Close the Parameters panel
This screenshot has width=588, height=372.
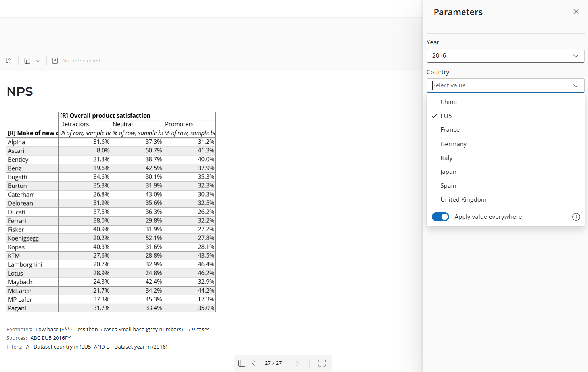(576, 12)
